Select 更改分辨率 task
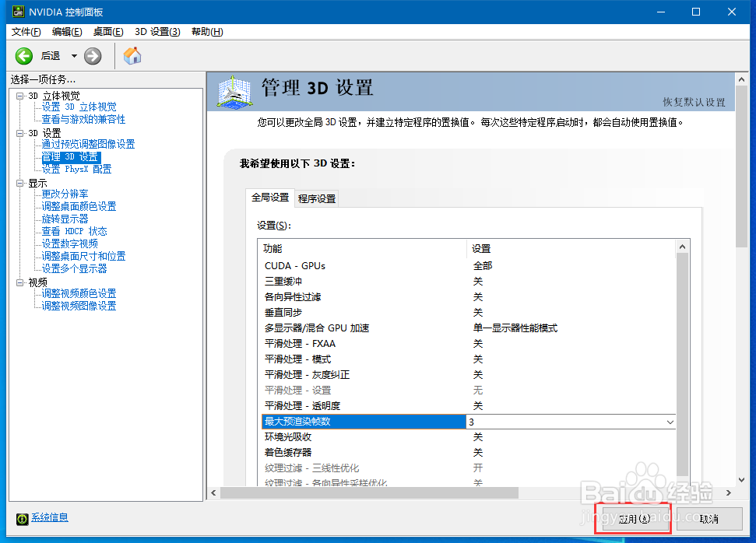 tap(65, 194)
